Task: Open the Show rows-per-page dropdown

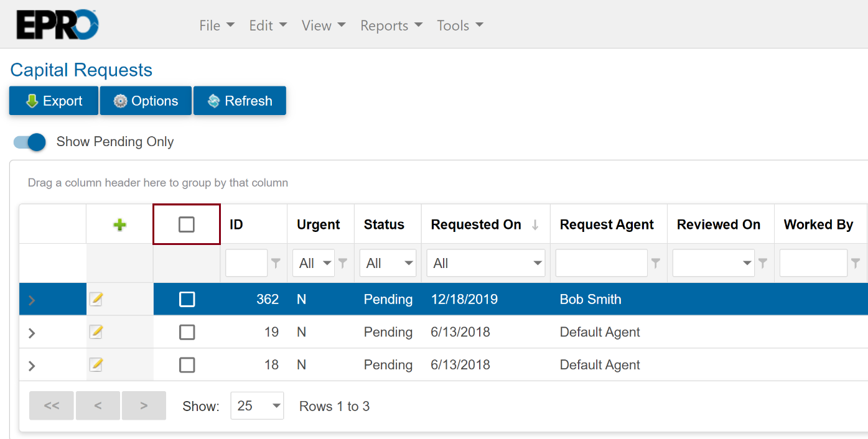Action: (x=257, y=406)
